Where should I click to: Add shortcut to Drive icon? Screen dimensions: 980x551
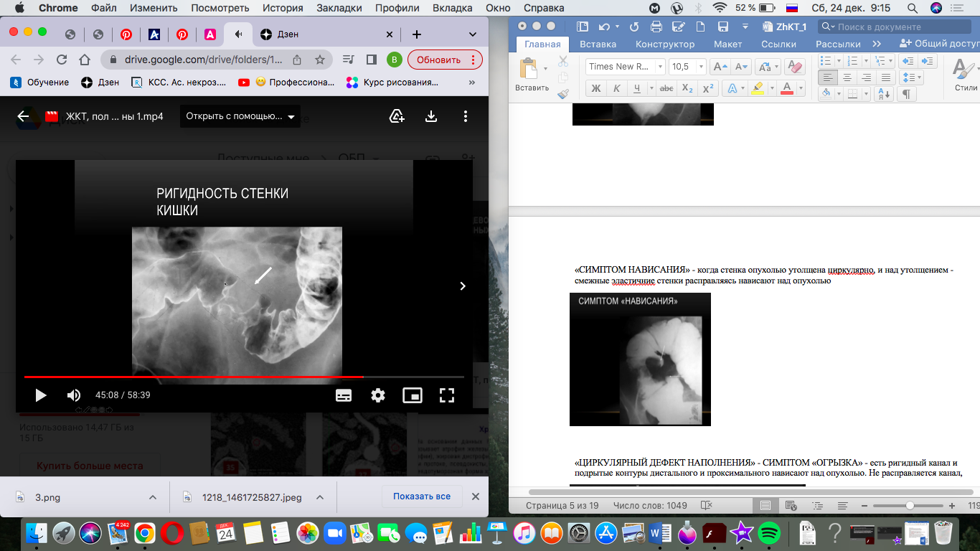(397, 116)
